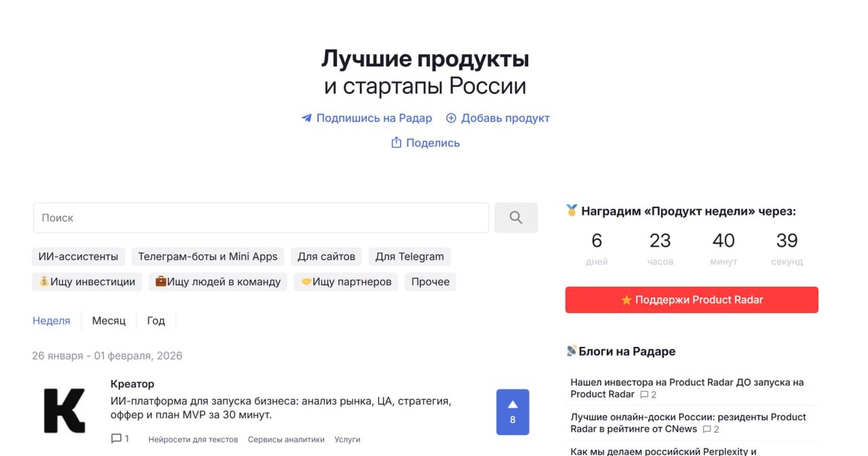
Task: Select the Для сайтов tag
Action: coord(326,257)
